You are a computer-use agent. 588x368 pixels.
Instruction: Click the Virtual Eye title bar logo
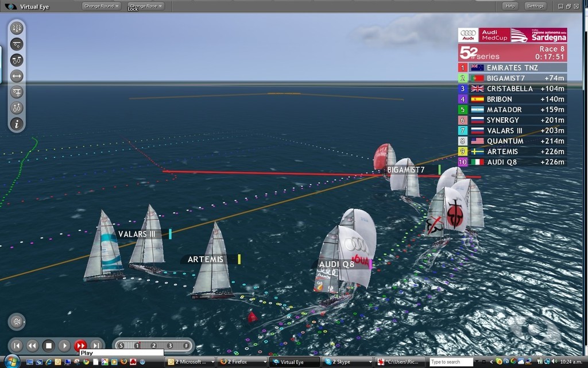10,6
